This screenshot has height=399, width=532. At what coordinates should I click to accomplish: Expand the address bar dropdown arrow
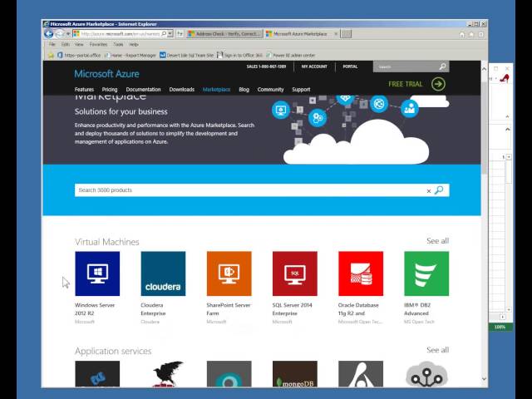[170, 33]
